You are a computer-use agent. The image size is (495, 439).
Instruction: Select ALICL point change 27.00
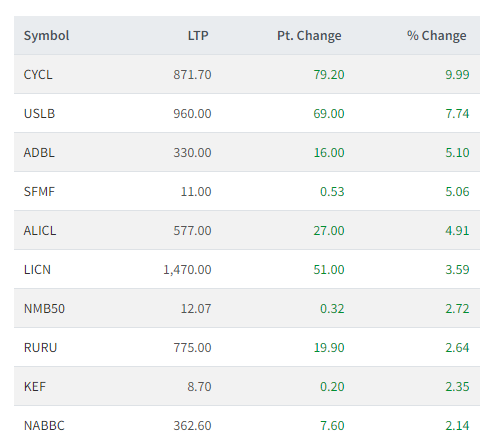329,231
